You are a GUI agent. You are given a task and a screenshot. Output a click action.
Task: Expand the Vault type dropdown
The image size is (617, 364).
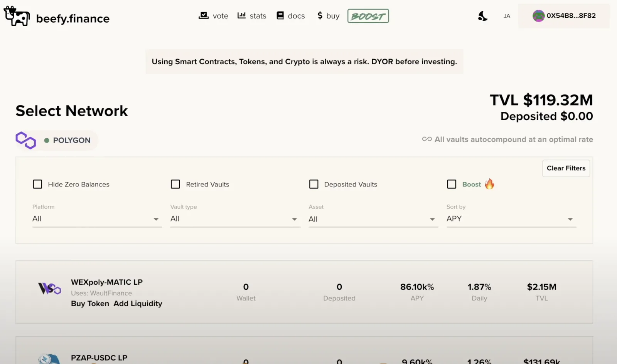point(235,219)
